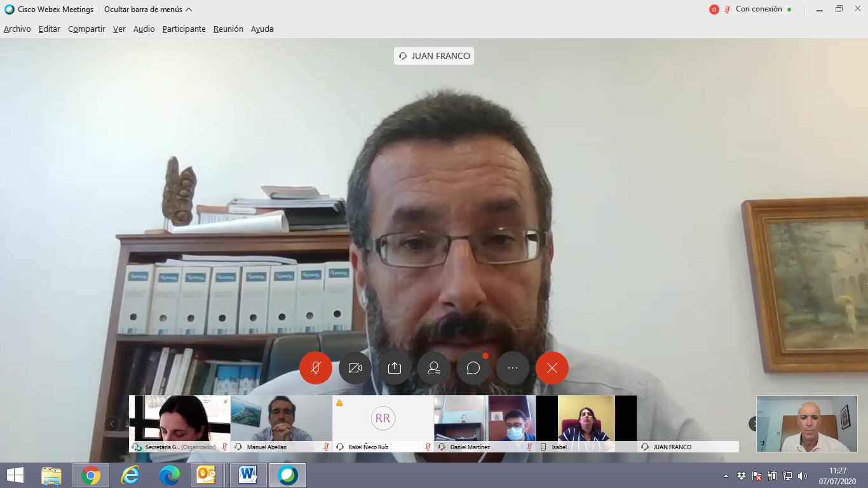Open the chat bubble icon
The width and height of the screenshot is (868, 488).
(x=473, y=368)
